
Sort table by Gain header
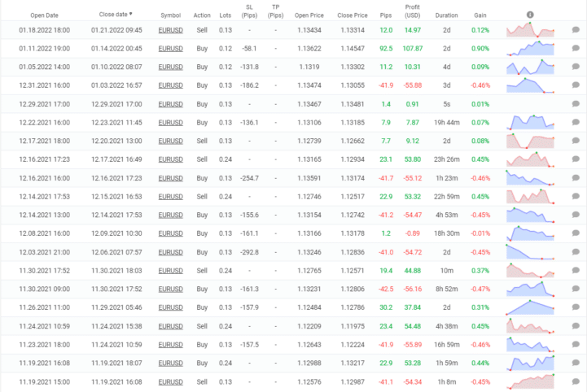coord(480,15)
